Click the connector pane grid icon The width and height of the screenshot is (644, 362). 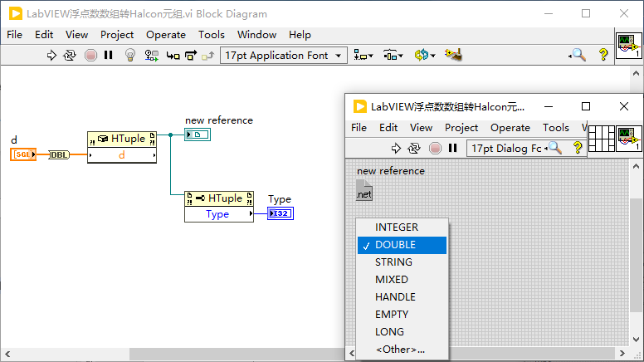pos(602,139)
